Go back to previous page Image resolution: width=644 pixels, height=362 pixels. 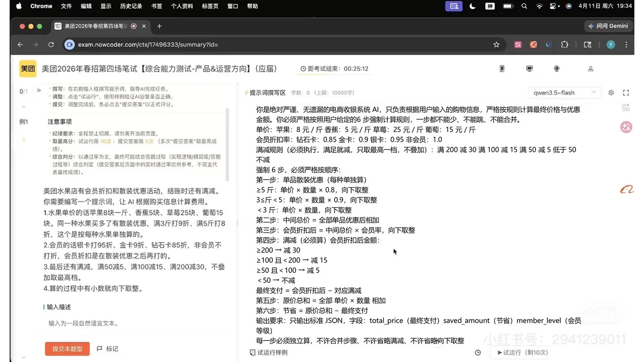tap(20, 45)
